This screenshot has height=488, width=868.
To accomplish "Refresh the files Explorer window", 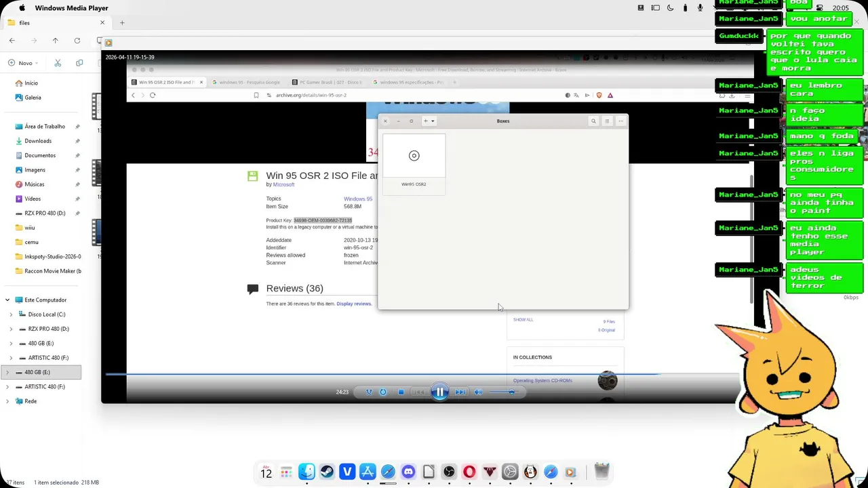I will pos(77,41).
